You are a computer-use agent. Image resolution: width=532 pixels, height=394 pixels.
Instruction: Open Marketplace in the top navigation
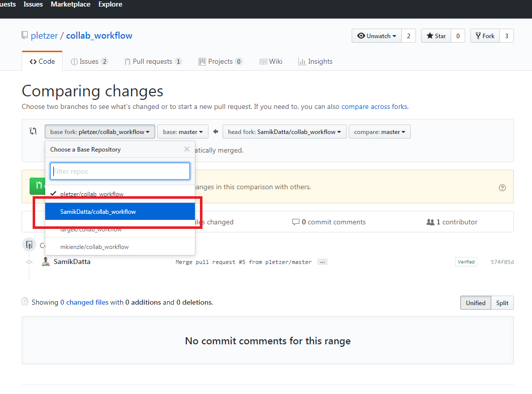70,5
